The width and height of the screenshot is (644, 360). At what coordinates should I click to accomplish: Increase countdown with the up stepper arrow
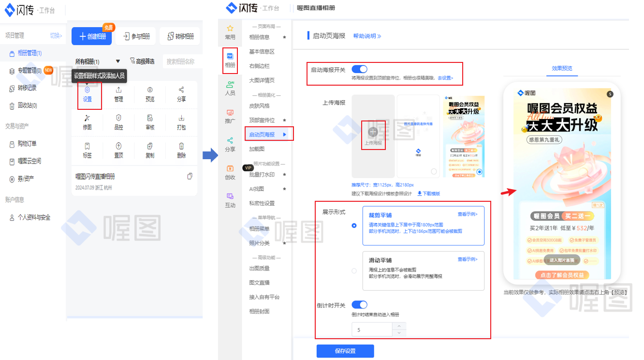click(399, 327)
